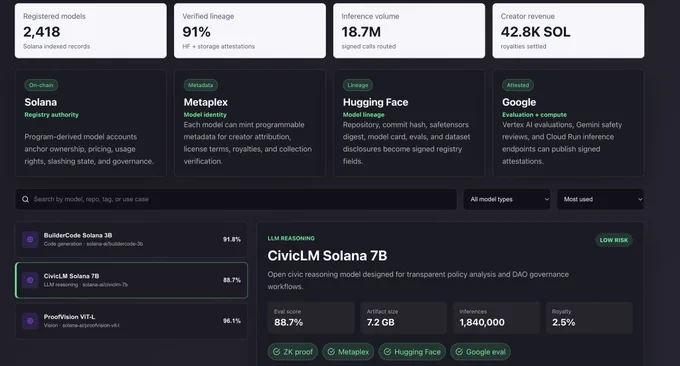This screenshot has height=366, width=680.
Task: Click the Metaplex badge checkmark icon
Action: coord(331,352)
